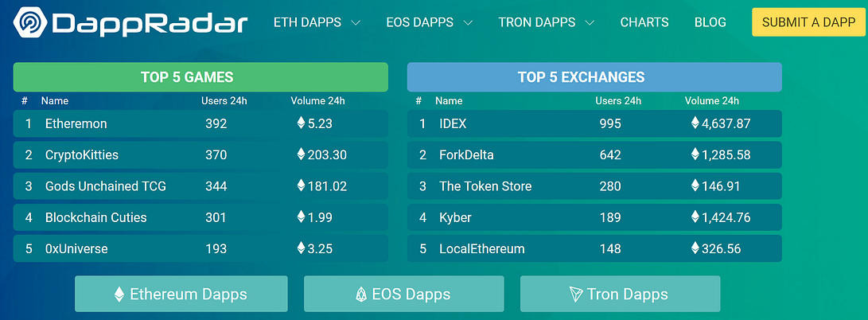
Task: Click Gods Unchained's users value 344
Action: pyautogui.click(x=216, y=186)
